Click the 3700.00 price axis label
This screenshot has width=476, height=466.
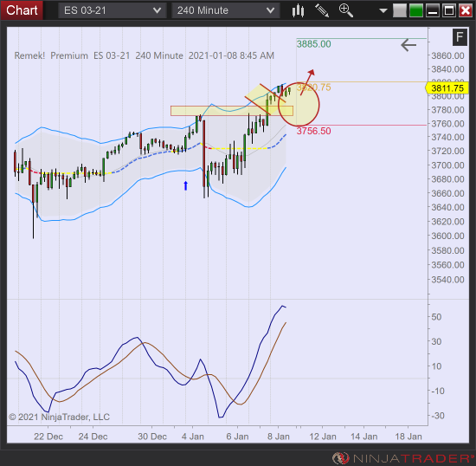point(447,165)
